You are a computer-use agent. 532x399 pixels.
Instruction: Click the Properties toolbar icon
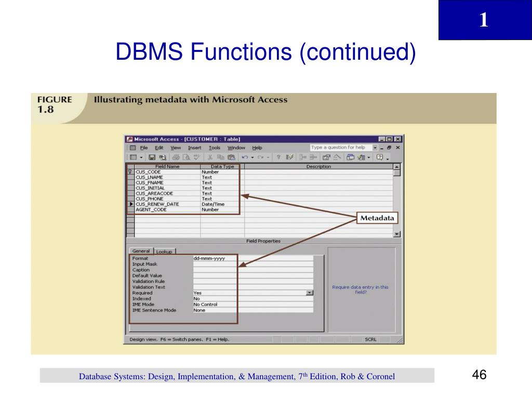click(326, 157)
